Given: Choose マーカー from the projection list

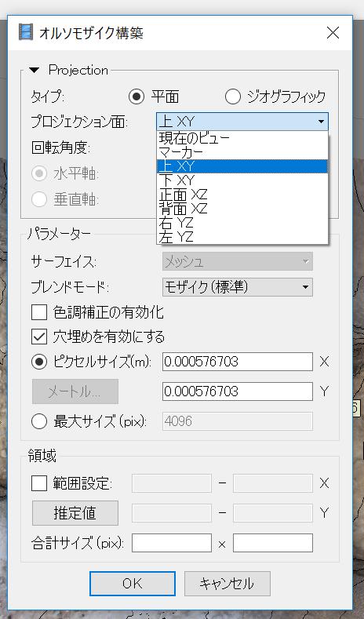Looking at the screenshot, I should coord(242,152).
